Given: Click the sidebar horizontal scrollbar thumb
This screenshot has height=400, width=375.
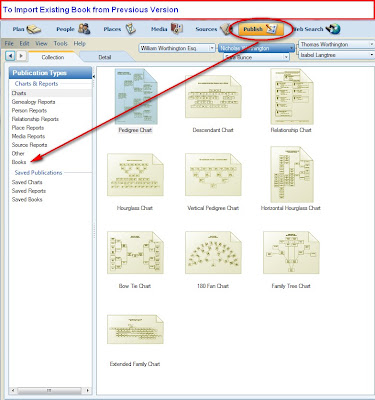Looking at the screenshot, I should point(49,390).
